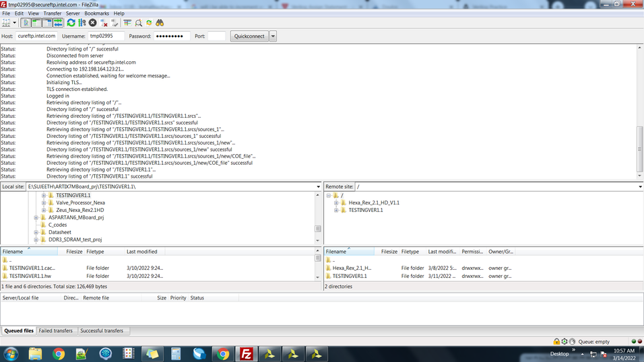Expand Datasheet folder in local tree
This screenshot has height=362, width=644.
click(36, 232)
